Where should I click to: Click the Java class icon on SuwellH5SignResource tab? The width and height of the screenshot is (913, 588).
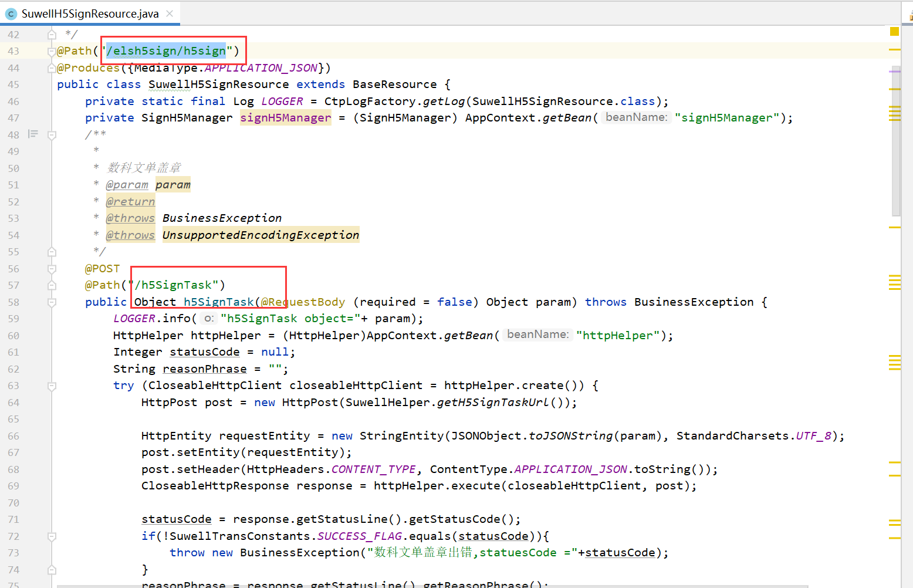coord(11,13)
